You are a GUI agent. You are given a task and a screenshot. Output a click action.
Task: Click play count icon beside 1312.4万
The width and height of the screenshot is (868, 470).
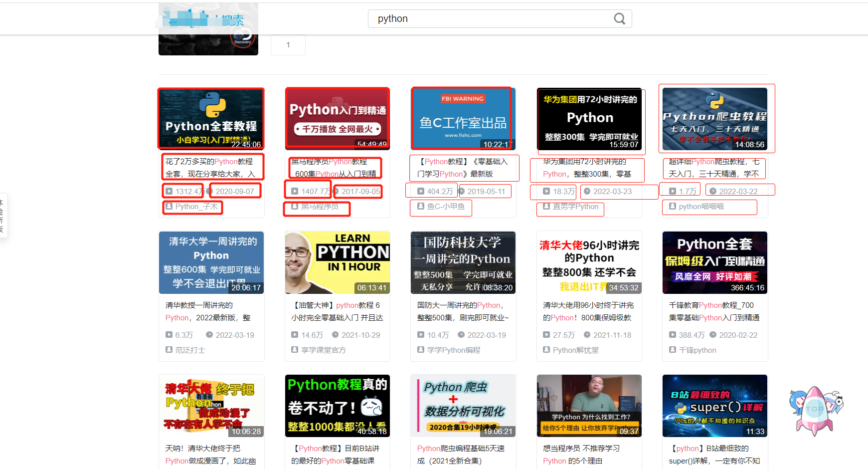coord(169,192)
